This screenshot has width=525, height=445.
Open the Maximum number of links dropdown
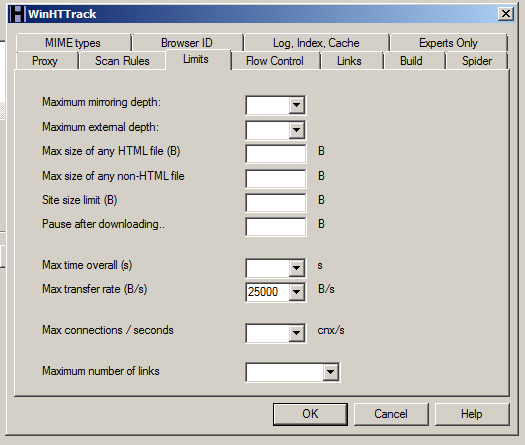click(x=330, y=372)
